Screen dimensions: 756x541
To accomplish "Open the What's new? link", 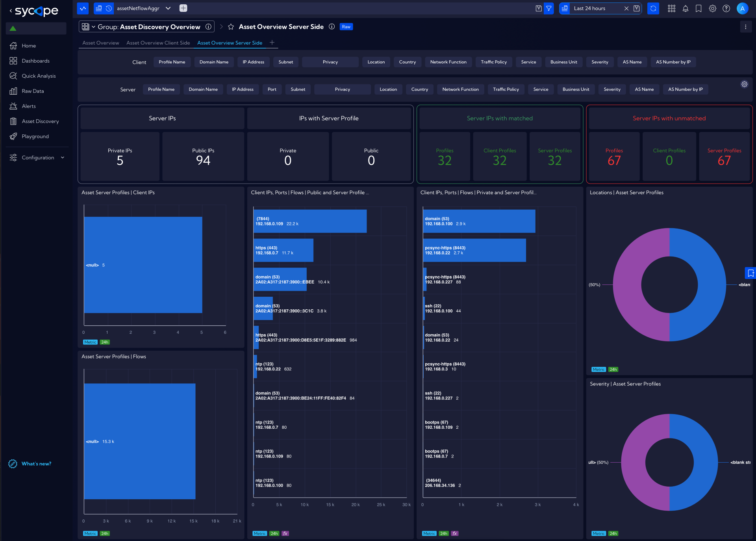I will click(36, 464).
